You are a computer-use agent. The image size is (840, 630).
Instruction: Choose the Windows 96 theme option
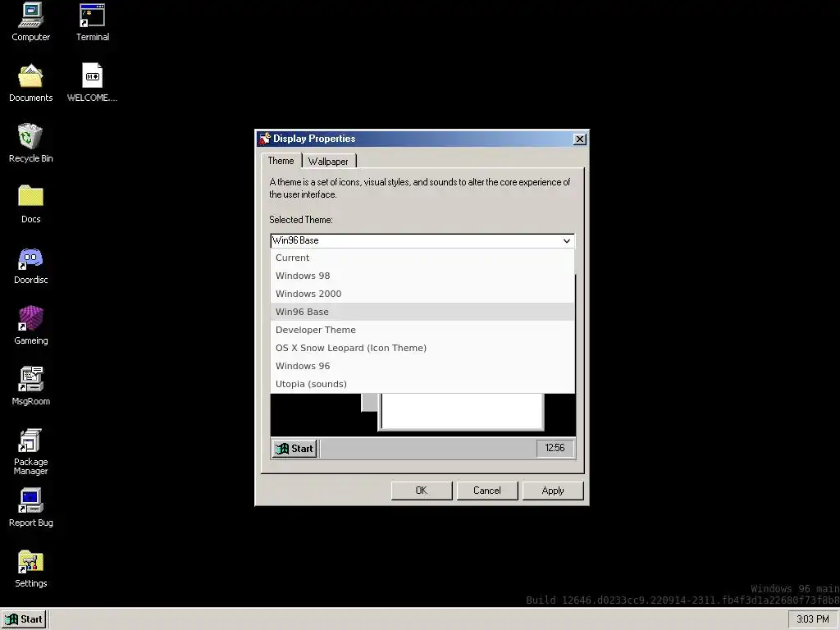click(422, 366)
